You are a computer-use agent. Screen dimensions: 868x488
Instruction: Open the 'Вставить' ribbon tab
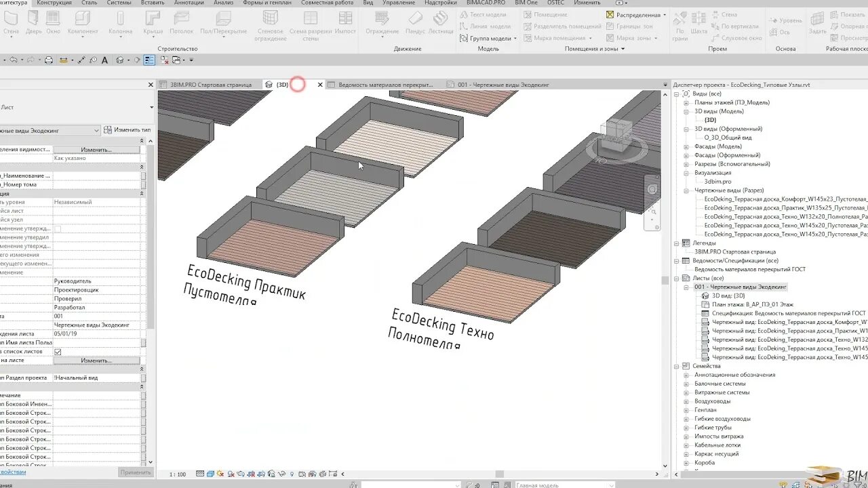(153, 3)
